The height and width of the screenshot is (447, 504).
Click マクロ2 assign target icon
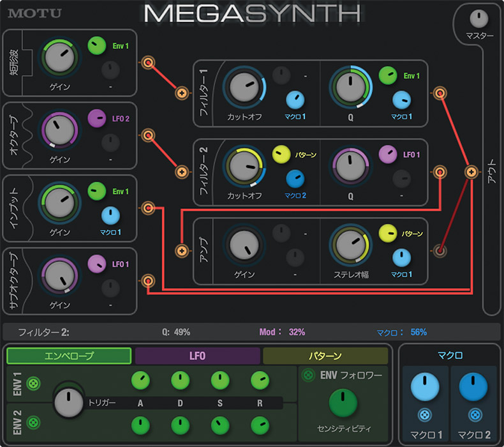pos(475,415)
